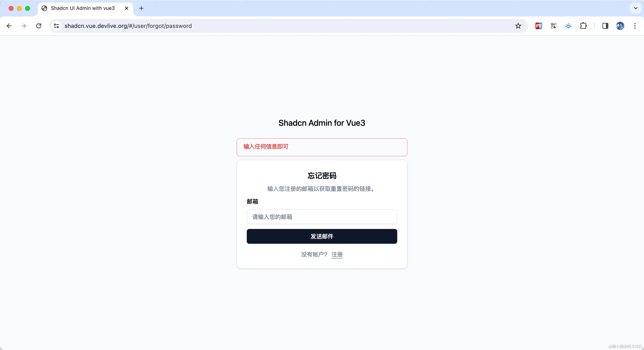Screen dimensions: 644x350
Task: Click the grayed-out forward navigation arrow
Action: tap(23, 26)
